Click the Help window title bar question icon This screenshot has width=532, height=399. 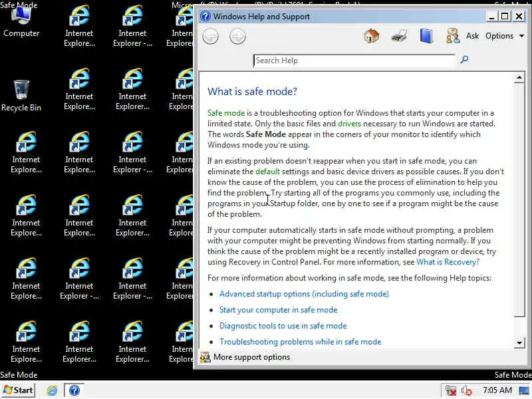click(x=205, y=16)
